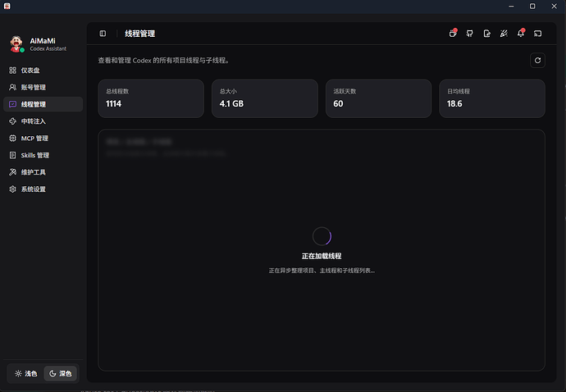Click the AiMaMi app name text
566x392 pixels.
(43, 41)
